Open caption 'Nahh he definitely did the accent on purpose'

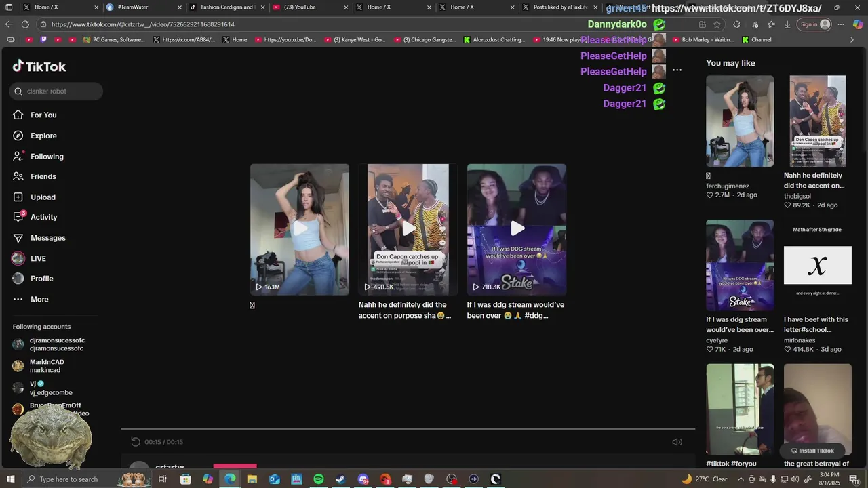pyautogui.click(x=405, y=310)
